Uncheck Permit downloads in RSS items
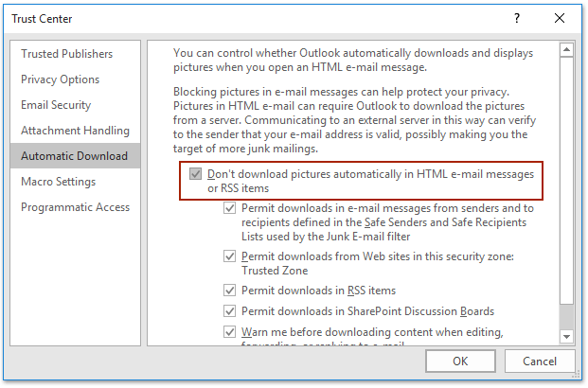The image size is (588, 388). point(229,291)
